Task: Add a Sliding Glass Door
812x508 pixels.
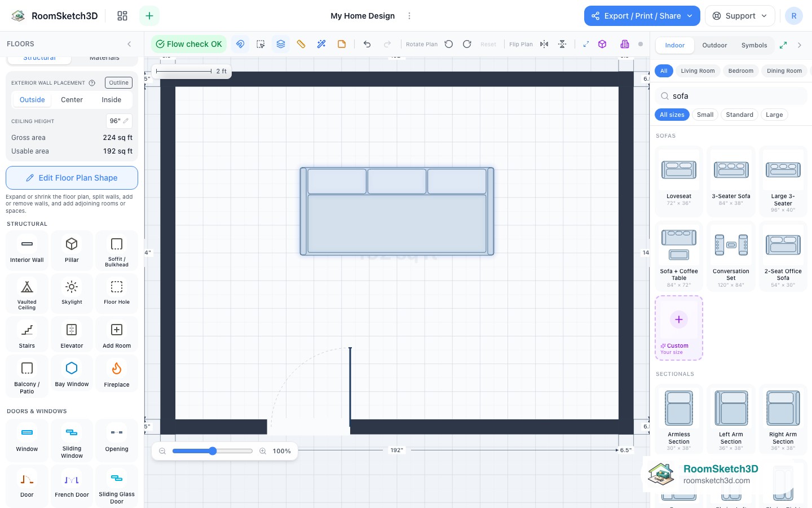Action: pos(117,485)
